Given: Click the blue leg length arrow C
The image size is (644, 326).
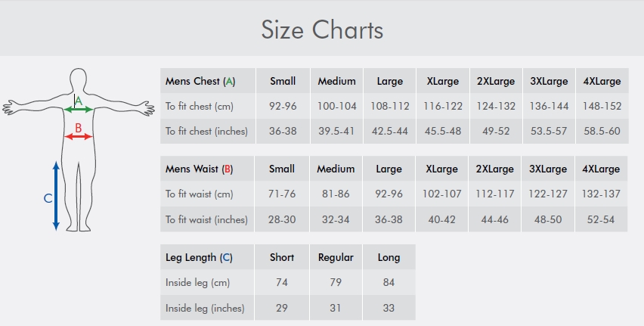Looking at the screenshot, I should pyautogui.click(x=56, y=196).
